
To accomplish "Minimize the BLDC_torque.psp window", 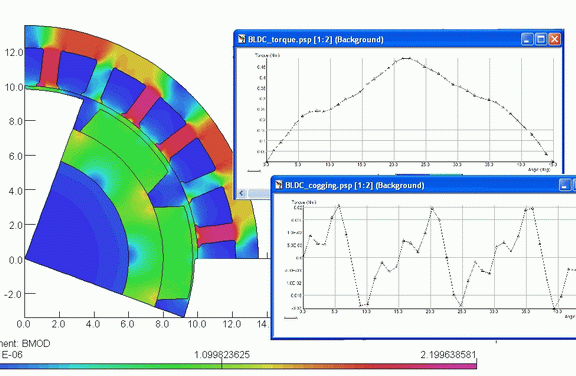I will pos(527,39).
